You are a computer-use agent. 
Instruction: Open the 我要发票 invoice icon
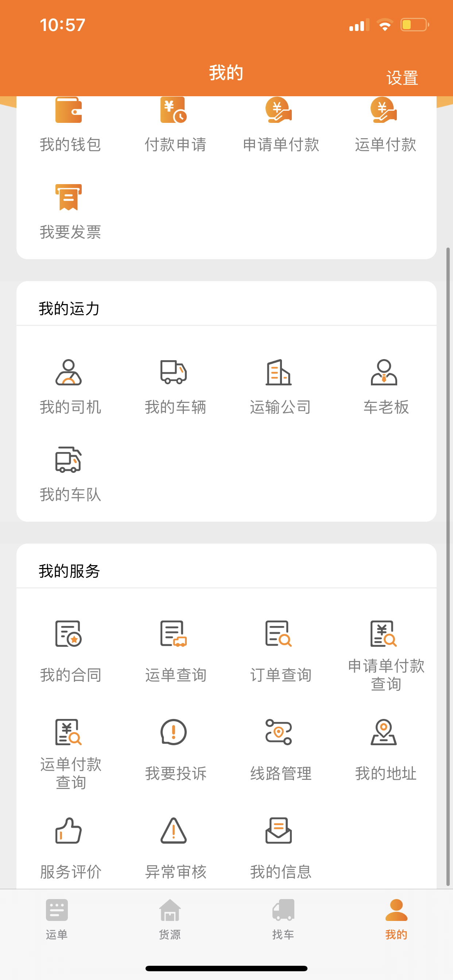pyautogui.click(x=69, y=197)
